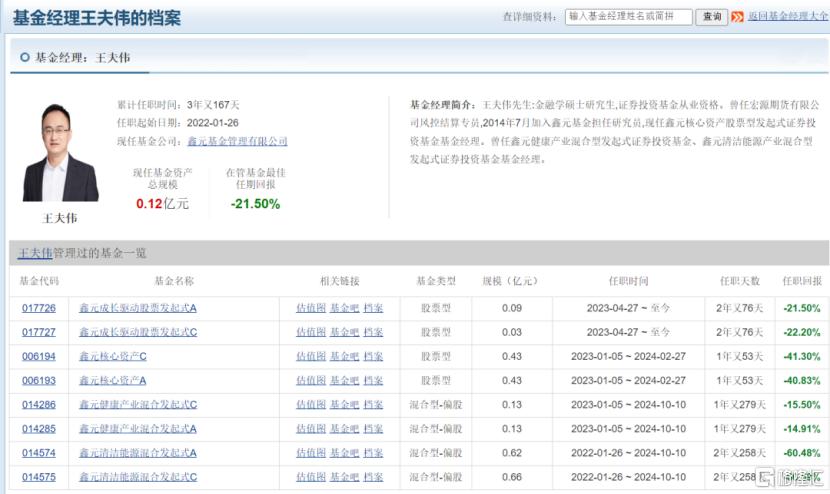Open fund 鑫元清洁能源混合发起式C
Screen dimensions: 830x494
pyautogui.click(x=138, y=477)
